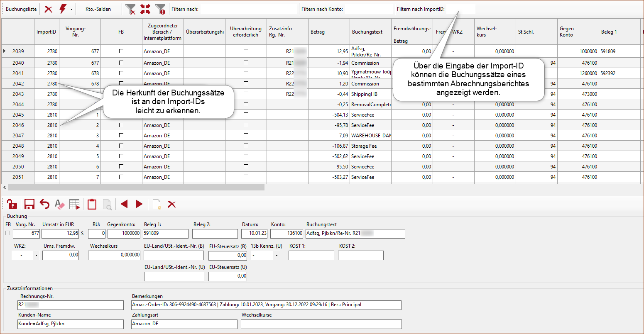Click the EU-Steuersatz (U) field
This screenshot has width=644, height=334.
228,276
